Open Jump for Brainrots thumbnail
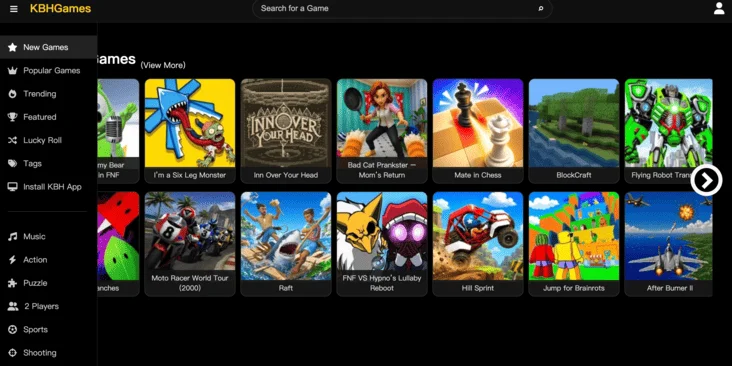Screen dimensions: 732x366 [574, 236]
